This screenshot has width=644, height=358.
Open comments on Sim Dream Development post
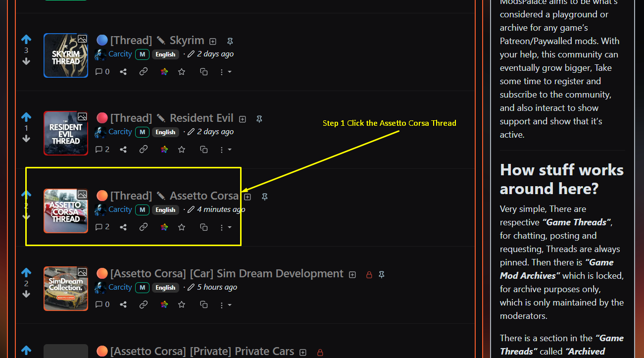click(102, 305)
